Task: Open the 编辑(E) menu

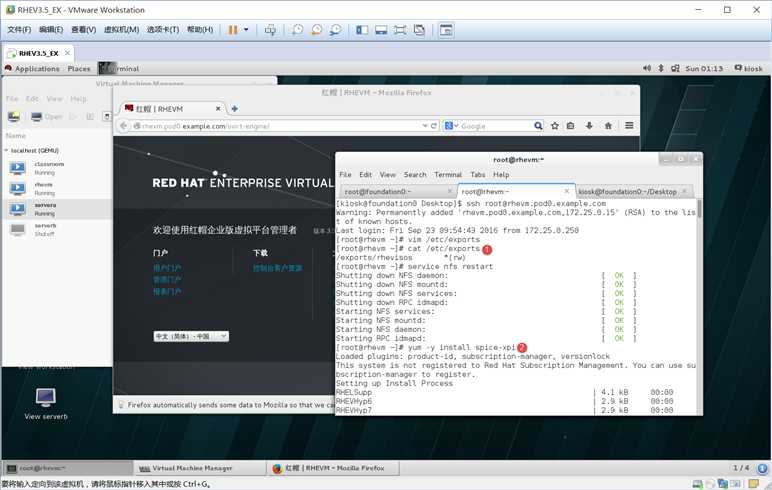Action: 51,30
